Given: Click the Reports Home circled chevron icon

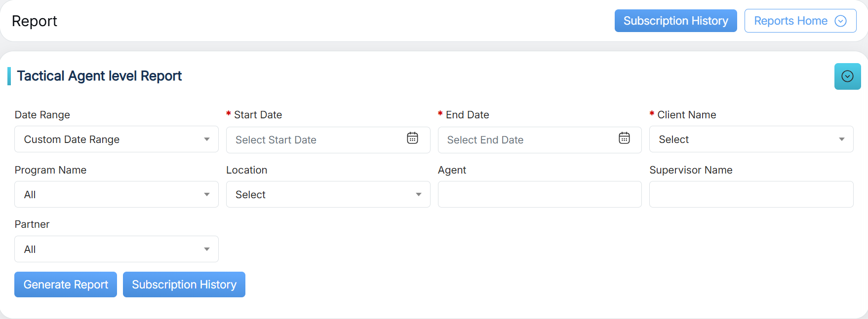Looking at the screenshot, I should [x=840, y=21].
